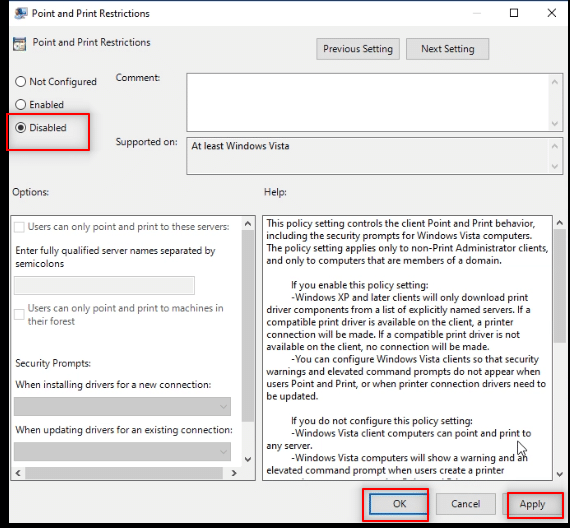This screenshot has height=528, width=570.
Task: Check 'point and print to machines in their forest'
Action: point(19,315)
